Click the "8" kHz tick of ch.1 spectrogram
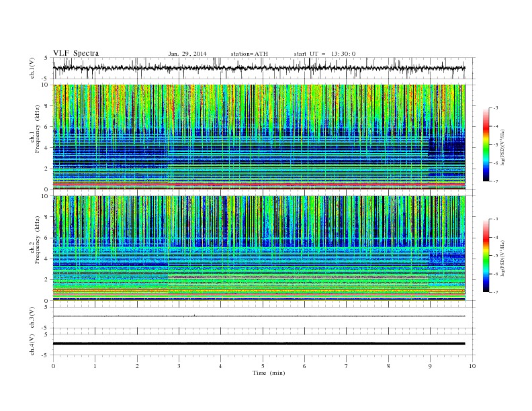Viewport: 532px width, 411px height. click(47, 106)
